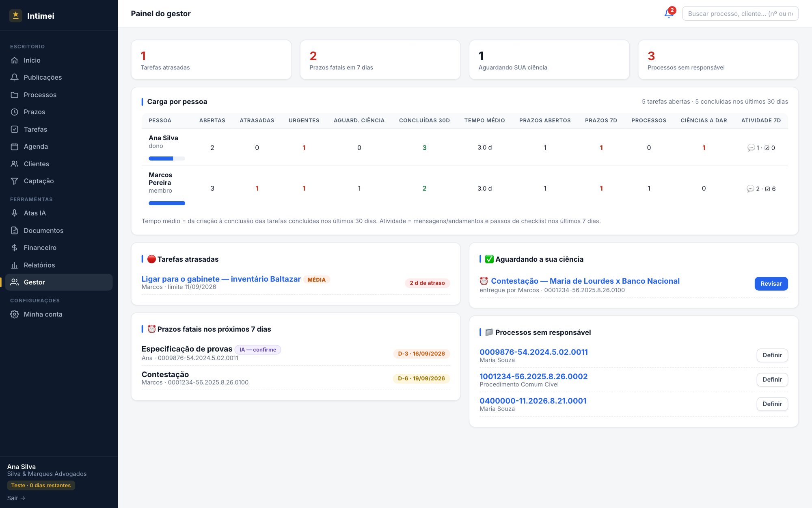812x508 pixels.
Task: Click Marcos Pereira's workload progress bar
Action: pos(167,203)
